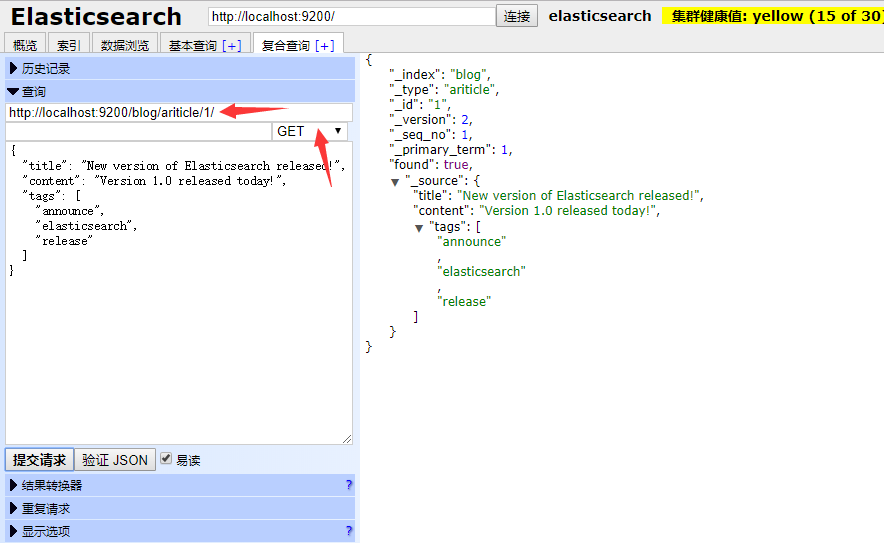Click the "_primary_term": 1 result line

pos(450,149)
